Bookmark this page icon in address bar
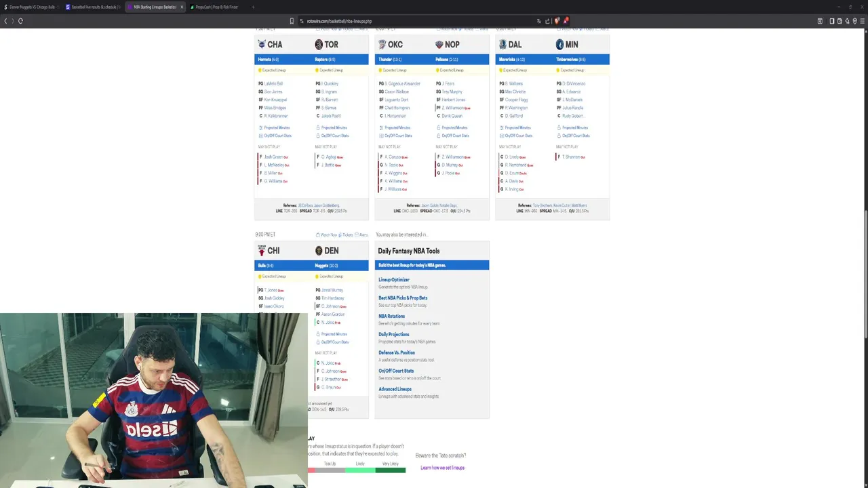Screen dimensions: 868x488 coord(292,21)
